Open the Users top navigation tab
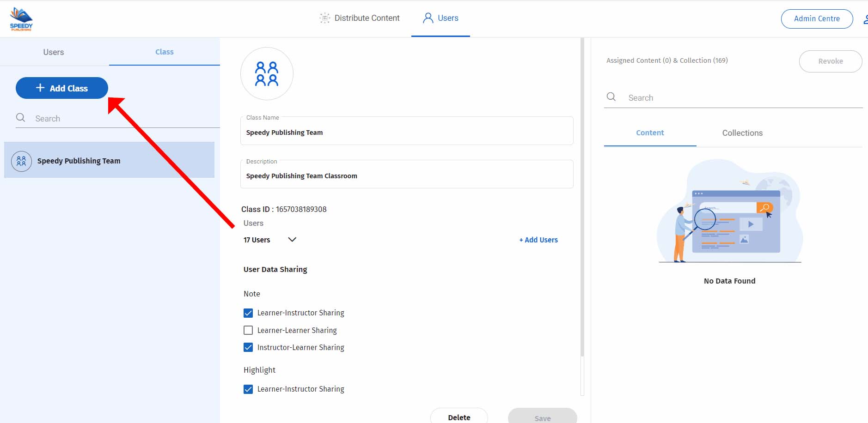 (x=440, y=18)
